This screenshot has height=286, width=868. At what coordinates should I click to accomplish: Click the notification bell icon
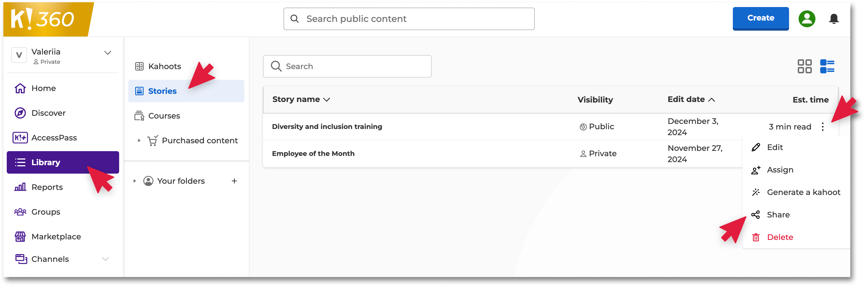(x=834, y=19)
